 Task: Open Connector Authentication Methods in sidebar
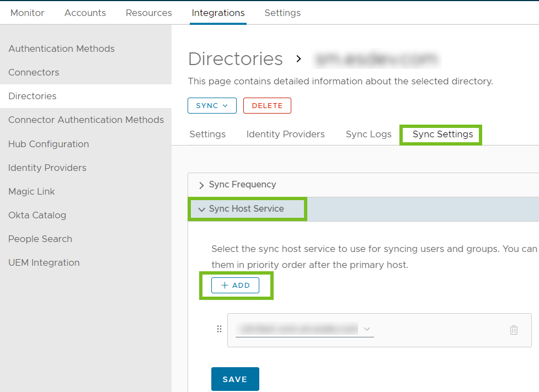[86, 120]
